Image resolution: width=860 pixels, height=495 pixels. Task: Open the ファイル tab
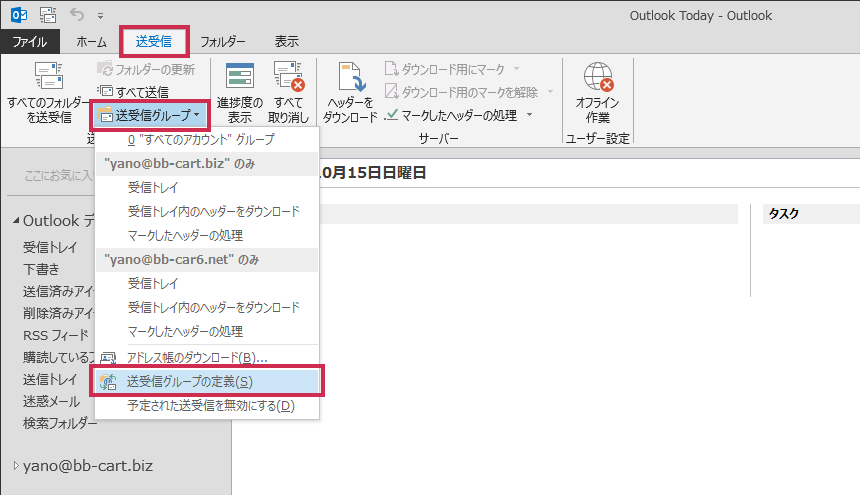tap(30, 42)
